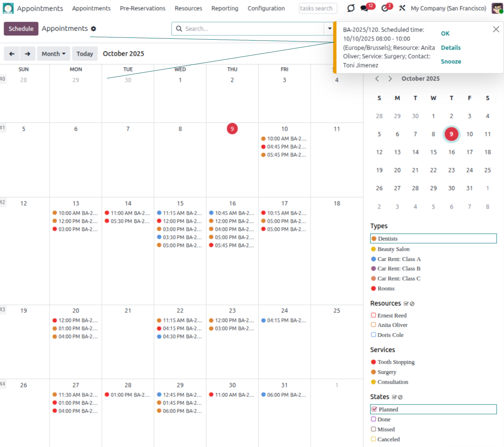Click the Schedule button
Image resolution: width=504 pixels, height=447 pixels.
pyautogui.click(x=21, y=29)
